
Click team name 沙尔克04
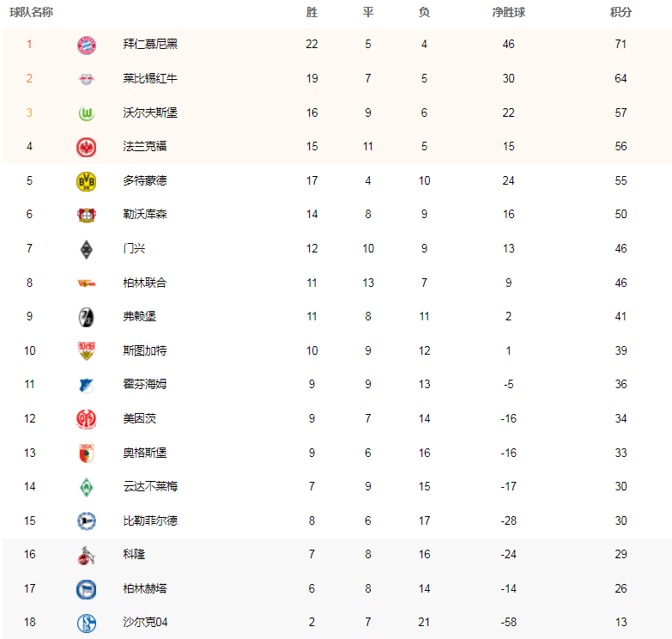pyautogui.click(x=145, y=622)
